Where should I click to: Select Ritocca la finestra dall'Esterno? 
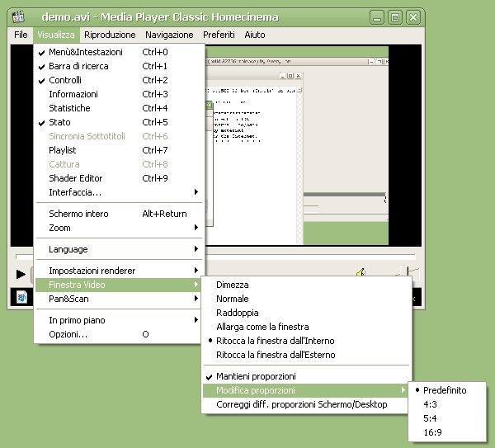276,355
